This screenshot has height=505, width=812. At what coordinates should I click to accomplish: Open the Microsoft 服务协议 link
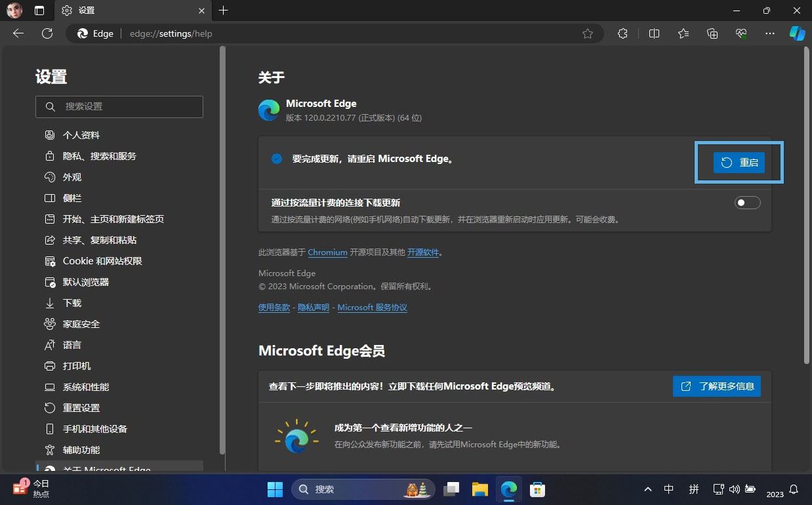373,308
